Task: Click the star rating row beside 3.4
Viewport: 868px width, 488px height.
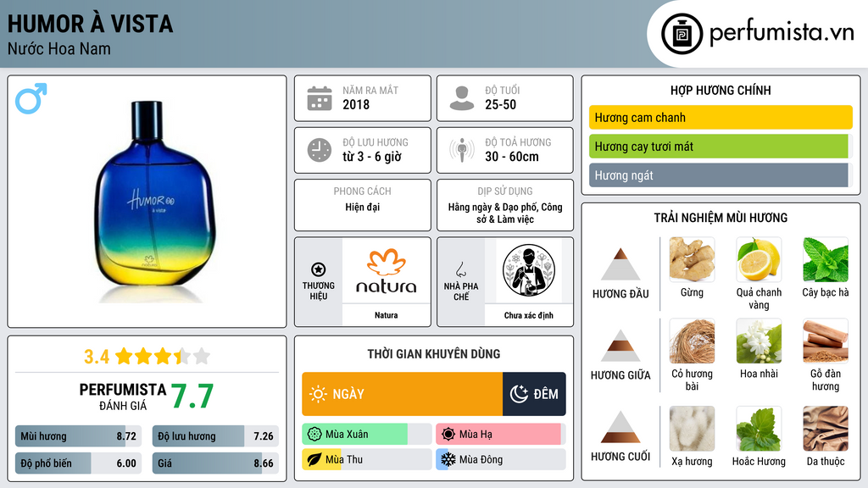Action: click(x=163, y=357)
